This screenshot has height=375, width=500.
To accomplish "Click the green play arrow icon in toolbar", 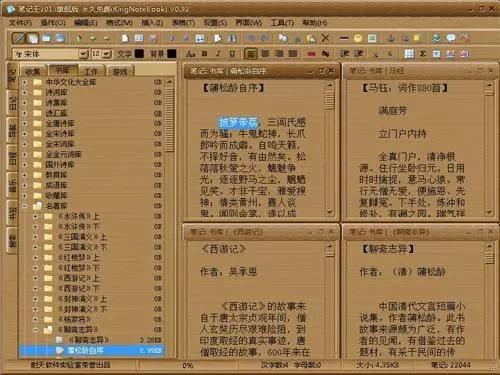I will coord(79,38).
